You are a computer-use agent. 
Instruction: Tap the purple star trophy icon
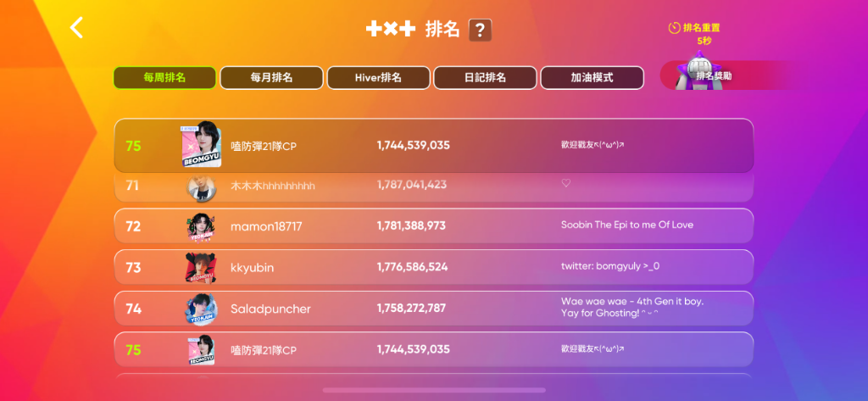click(x=698, y=69)
